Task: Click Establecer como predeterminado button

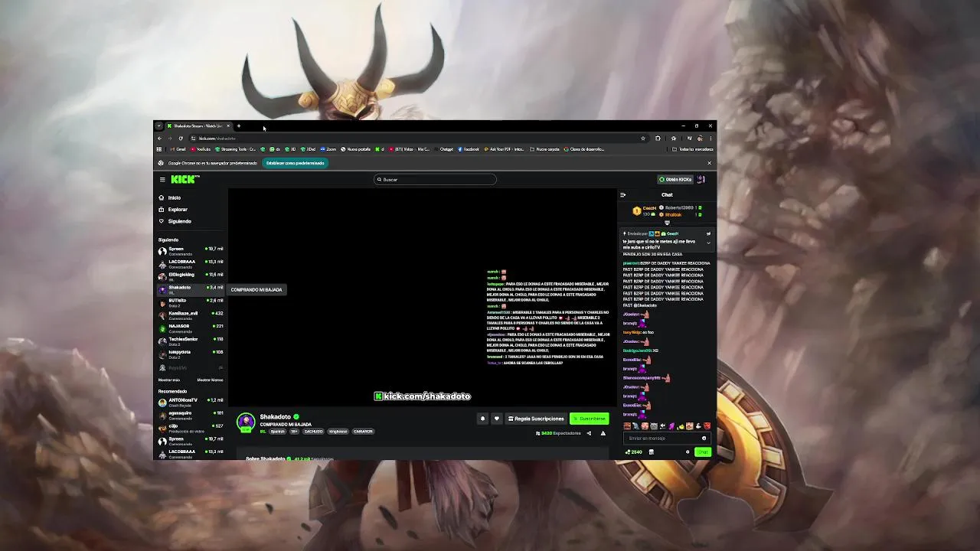Action: click(296, 163)
